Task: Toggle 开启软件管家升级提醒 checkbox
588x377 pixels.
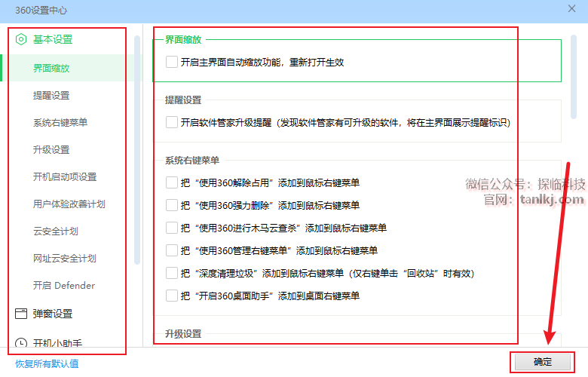Action: [x=172, y=122]
